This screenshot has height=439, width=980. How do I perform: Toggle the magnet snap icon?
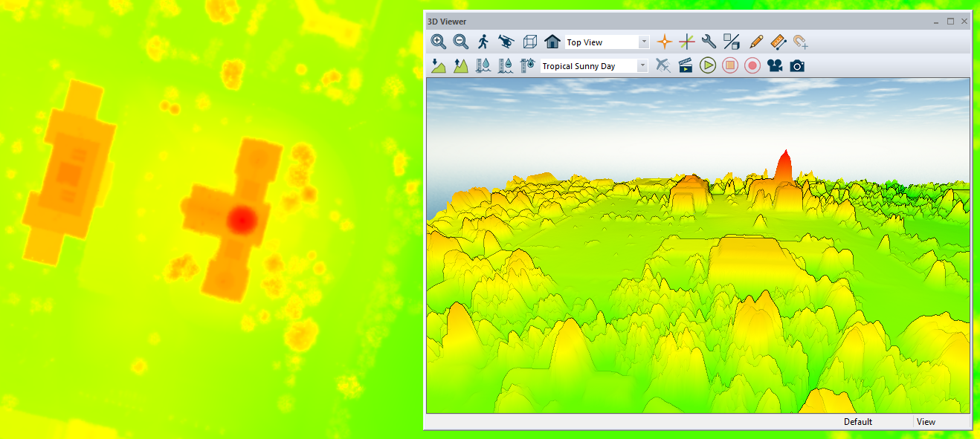tap(801, 42)
